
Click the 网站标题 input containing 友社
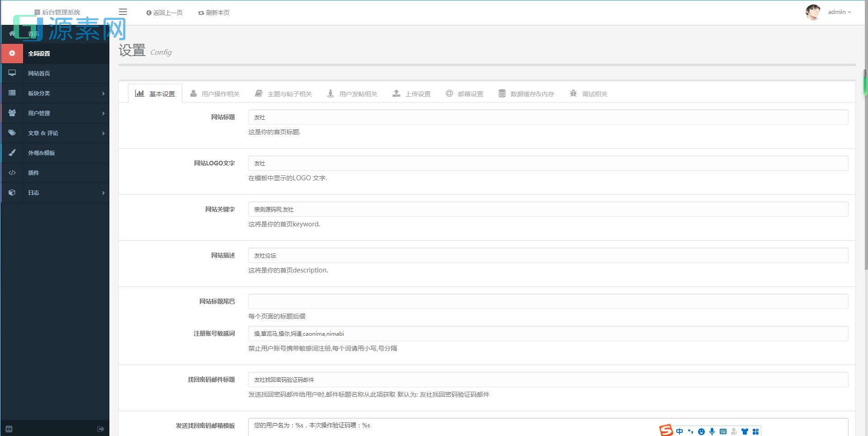coord(547,117)
